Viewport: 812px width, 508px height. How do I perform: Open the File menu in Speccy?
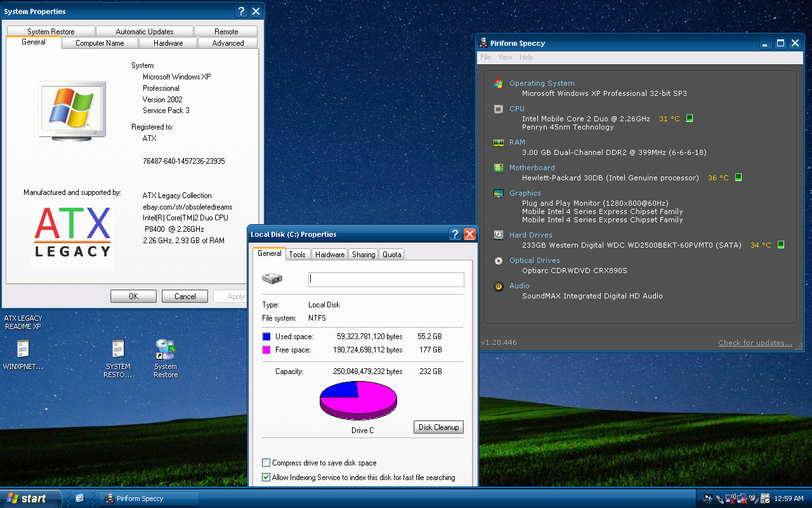485,57
